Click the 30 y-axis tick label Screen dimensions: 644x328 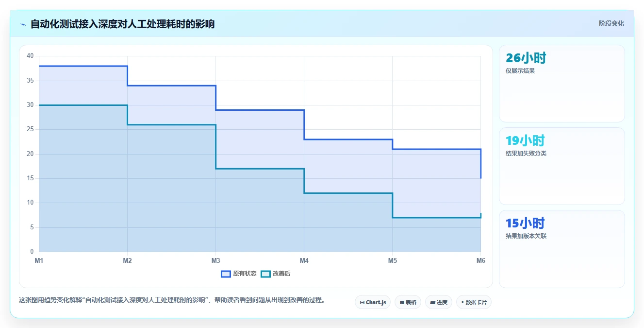coord(30,105)
